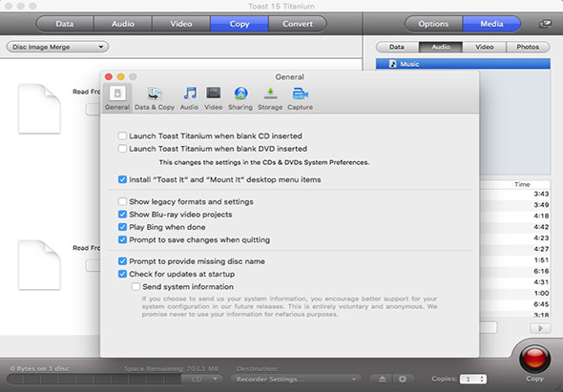Click the first disc image file thumbnail

[x=39, y=109]
